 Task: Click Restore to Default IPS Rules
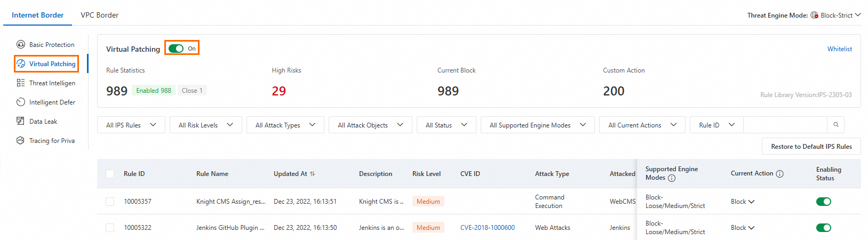[x=811, y=147]
